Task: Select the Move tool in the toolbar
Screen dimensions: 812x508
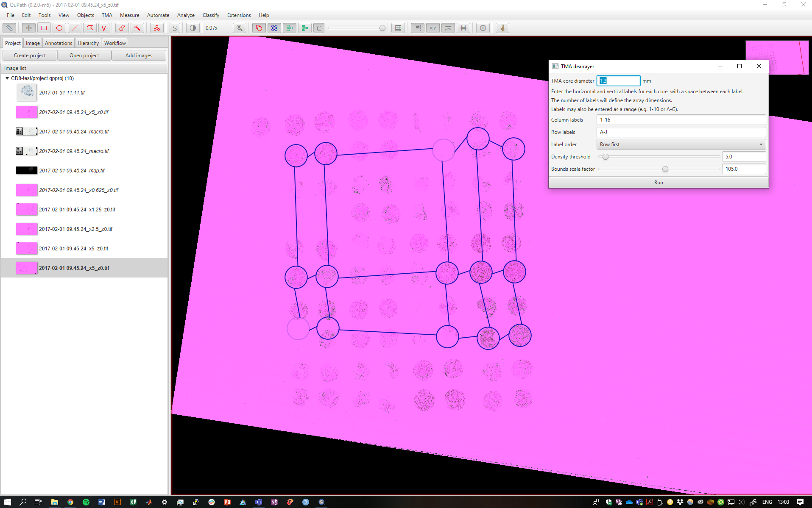Action: tap(28, 28)
